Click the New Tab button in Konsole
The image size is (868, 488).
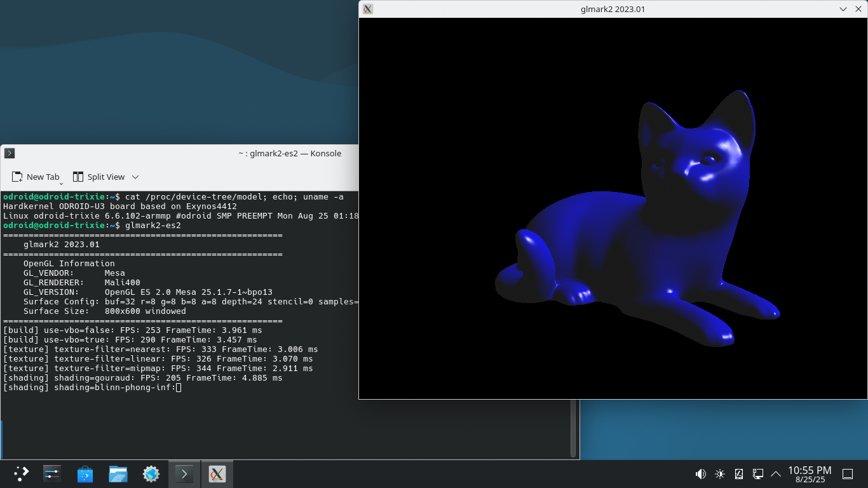point(36,177)
